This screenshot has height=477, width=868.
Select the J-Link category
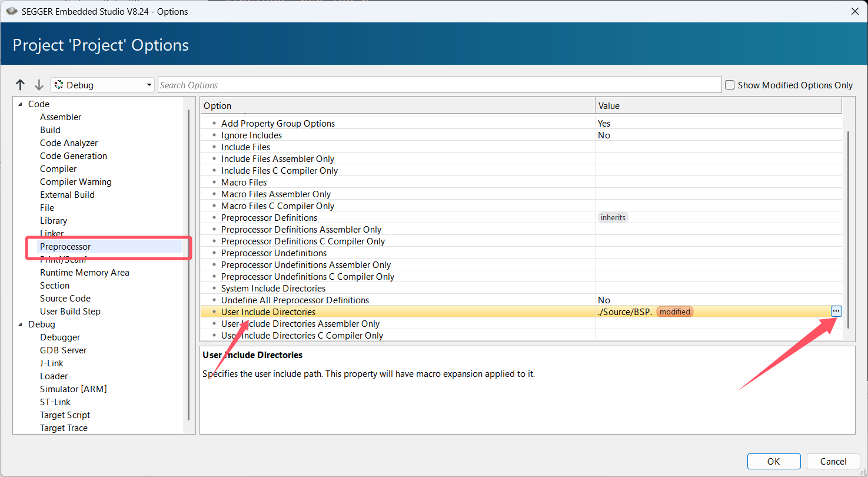pyautogui.click(x=52, y=363)
